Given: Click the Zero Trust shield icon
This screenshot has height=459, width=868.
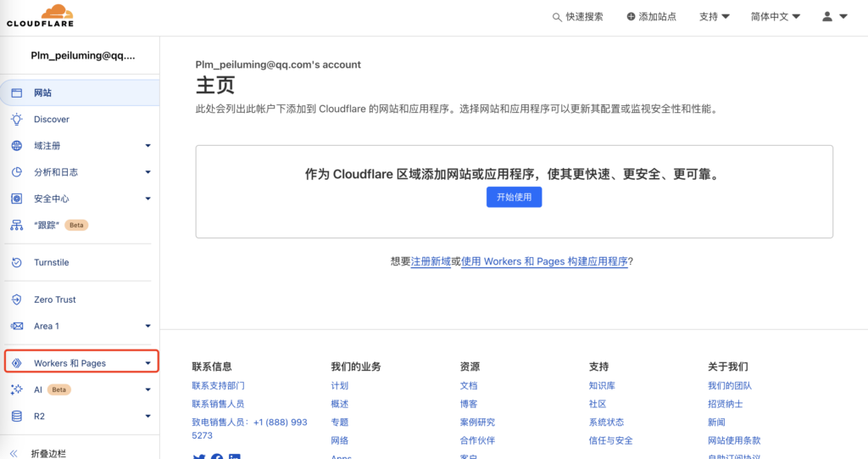Looking at the screenshot, I should (16, 299).
